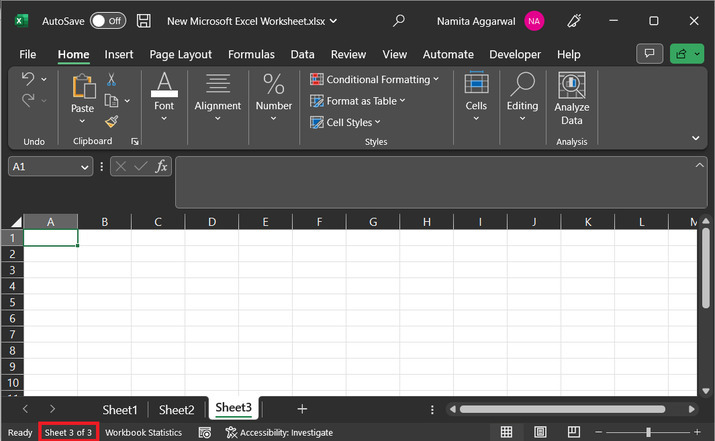Switch to the Review tab
Screen dimensions: 715x441
pyautogui.click(x=348, y=54)
